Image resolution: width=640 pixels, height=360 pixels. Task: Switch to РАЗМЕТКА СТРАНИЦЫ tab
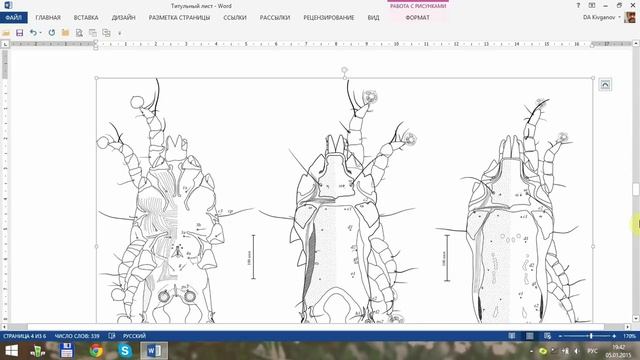click(x=179, y=18)
